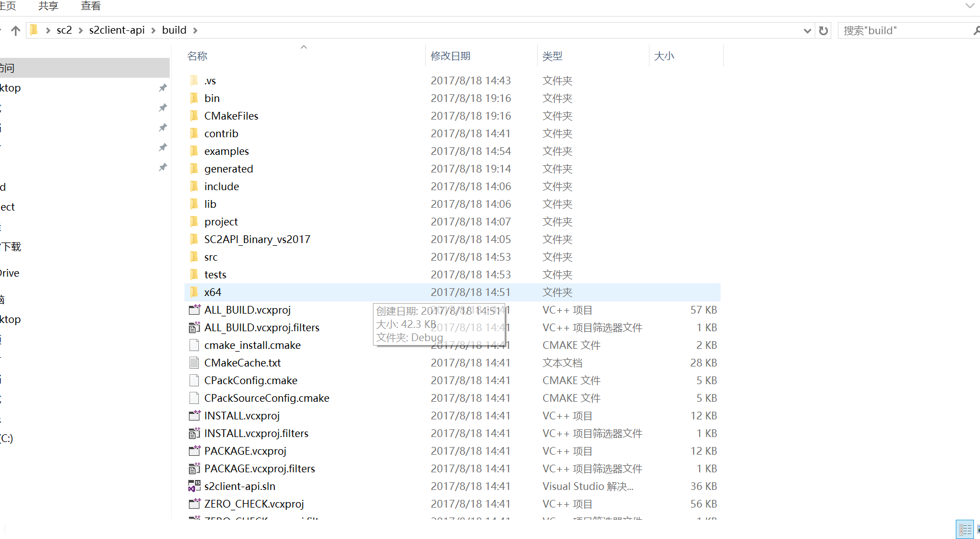Click the up-one-level navigation arrow icon

point(15,30)
